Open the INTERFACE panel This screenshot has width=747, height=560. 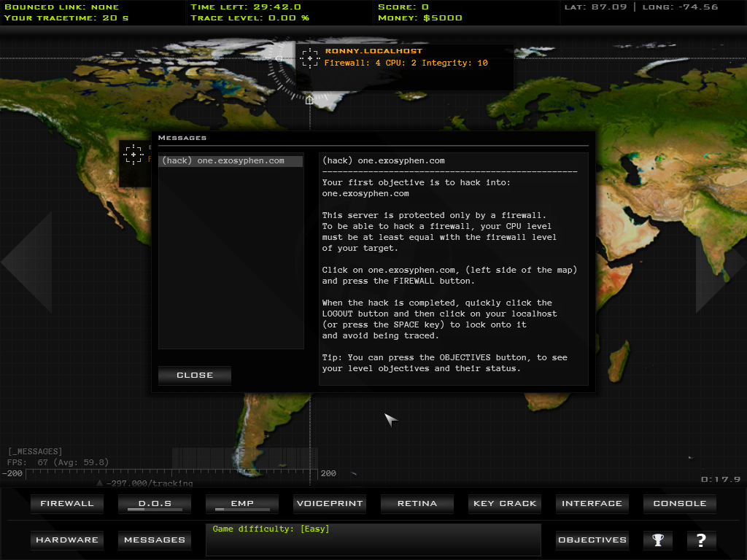click(592, 504)
